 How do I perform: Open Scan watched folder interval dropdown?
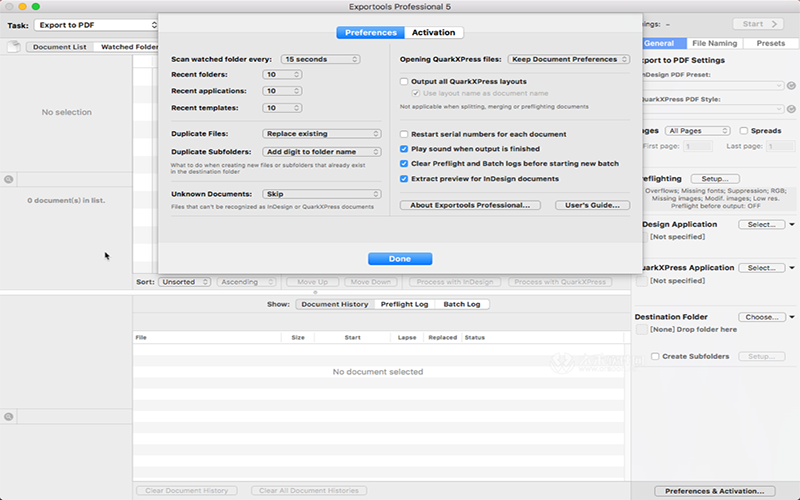tap(320, 59)
